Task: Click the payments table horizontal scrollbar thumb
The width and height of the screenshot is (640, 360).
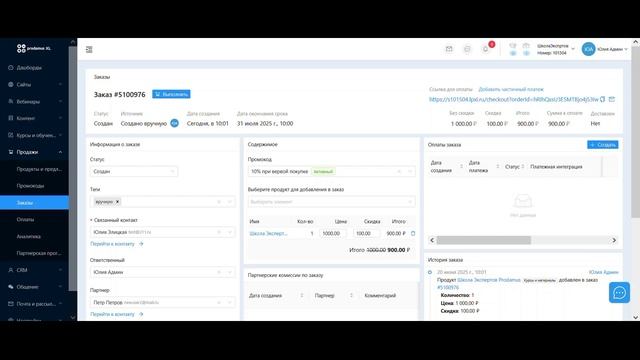Action: 484,240
